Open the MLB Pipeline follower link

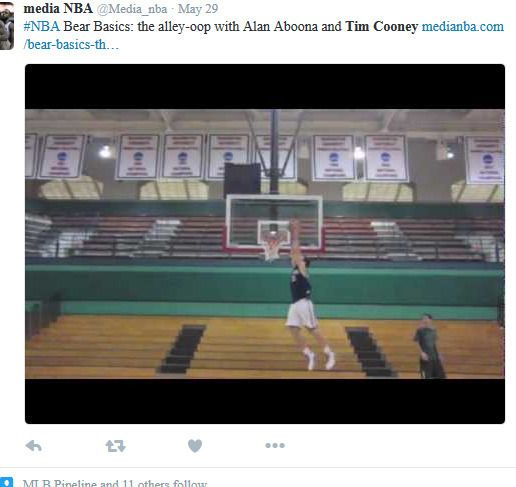(60, 483)
